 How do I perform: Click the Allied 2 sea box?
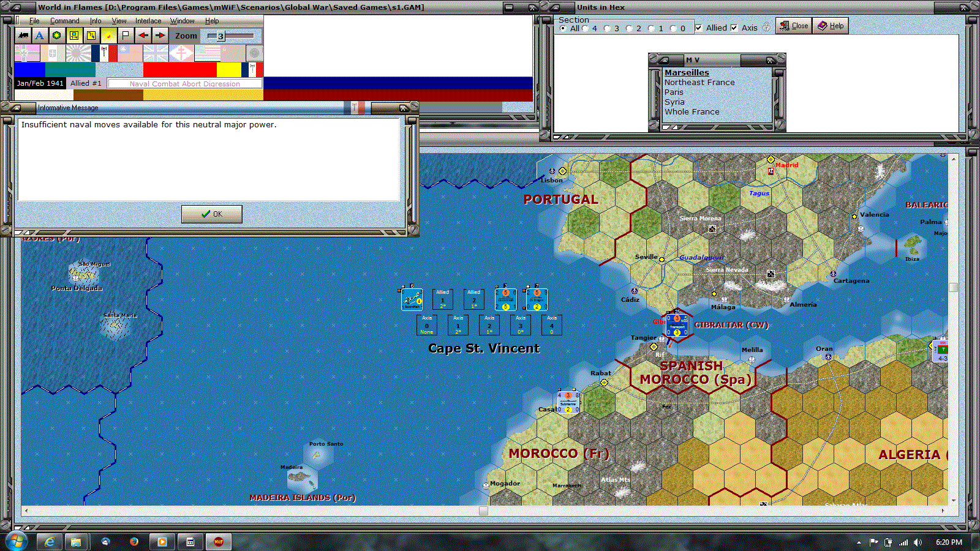[474, 299]
